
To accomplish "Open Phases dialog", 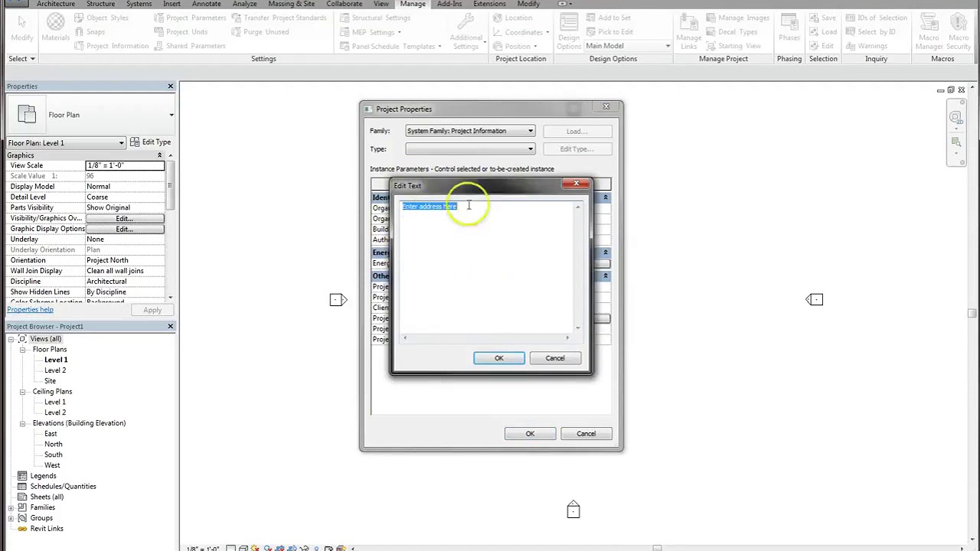I will [x=789, y=28].
